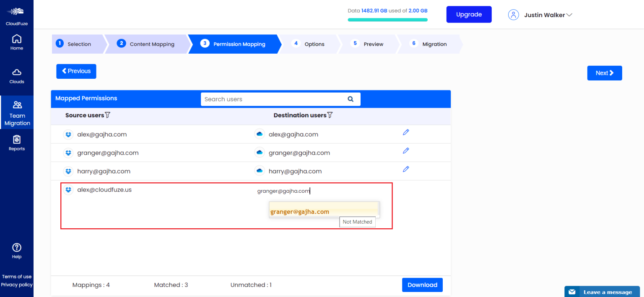This screenshot has width=644, height=297.
Task: Filter the Source users column
Action: [108, 115]
